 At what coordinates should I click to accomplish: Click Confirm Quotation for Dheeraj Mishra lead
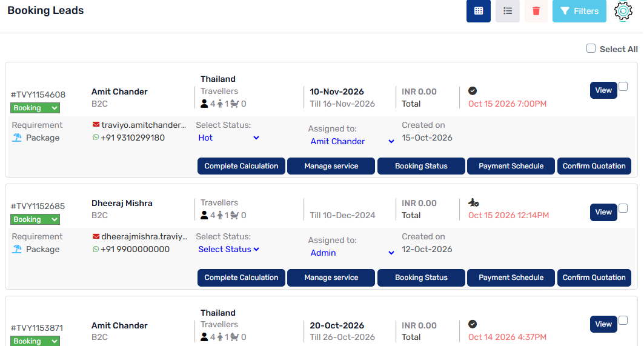click(x=594, y=278)
